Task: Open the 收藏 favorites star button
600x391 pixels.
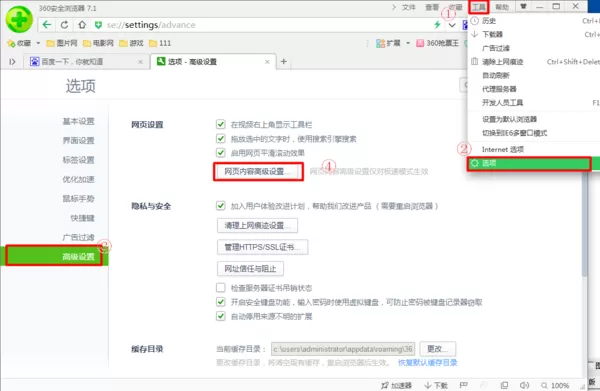Action: [x=19, y=43]
